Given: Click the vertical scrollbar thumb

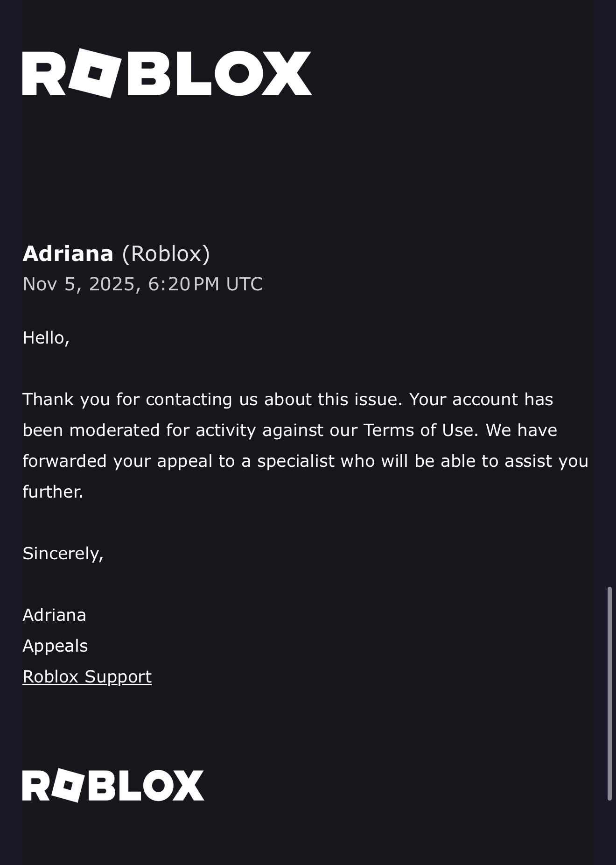Looking at the screenshot, I should [609, 693].
